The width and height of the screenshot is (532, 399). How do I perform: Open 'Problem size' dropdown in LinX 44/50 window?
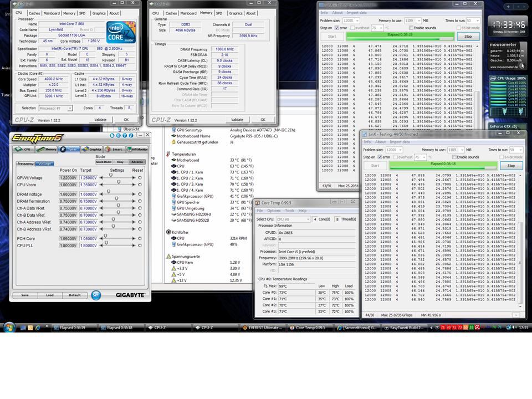click(x=393, y=150)
